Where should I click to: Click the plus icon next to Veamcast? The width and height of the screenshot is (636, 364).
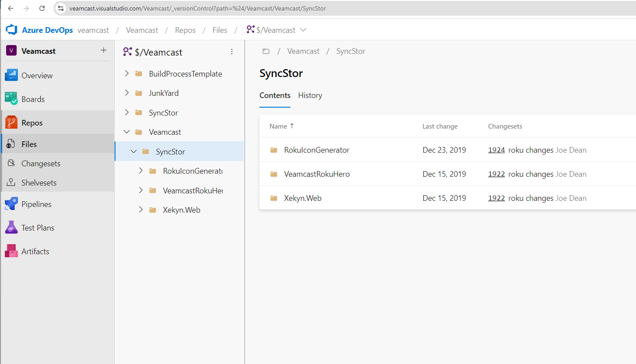coord(104,50)
